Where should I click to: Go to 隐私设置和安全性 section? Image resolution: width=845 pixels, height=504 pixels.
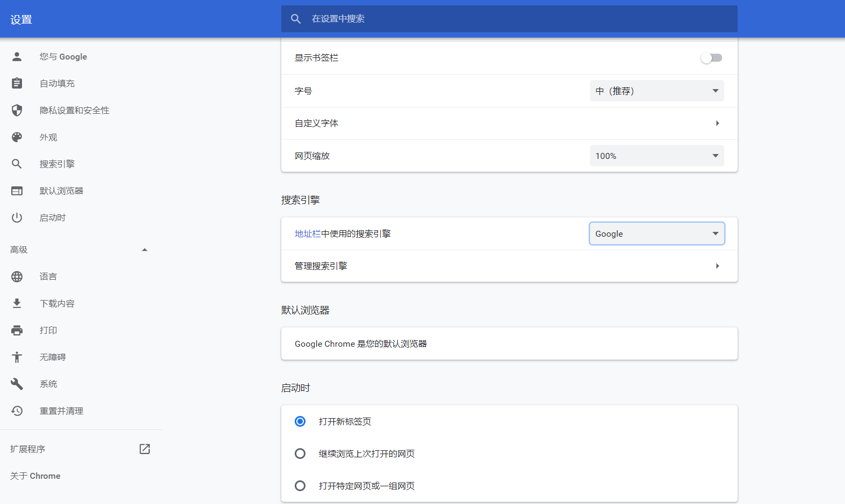[75, 111]
